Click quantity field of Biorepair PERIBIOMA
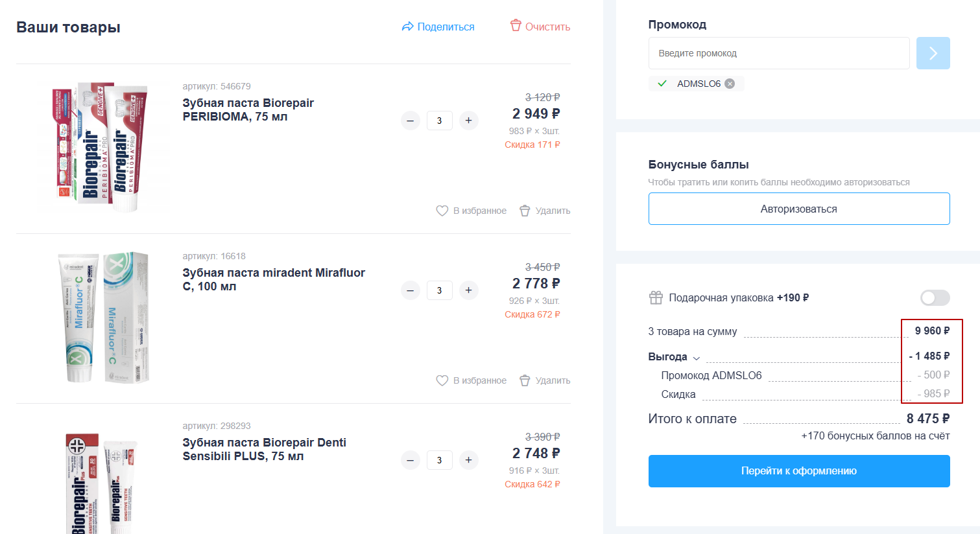This screenshot has height=534, width=980. 439,121
